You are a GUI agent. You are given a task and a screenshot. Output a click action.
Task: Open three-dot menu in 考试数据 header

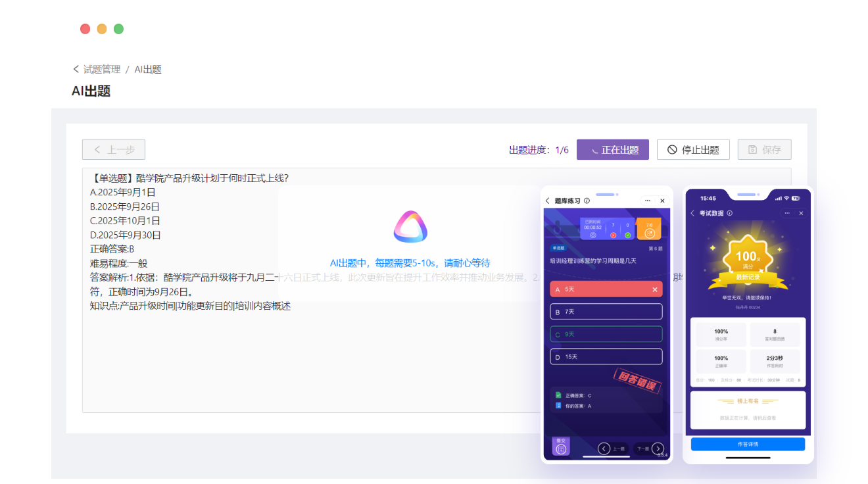click(787, 213)
